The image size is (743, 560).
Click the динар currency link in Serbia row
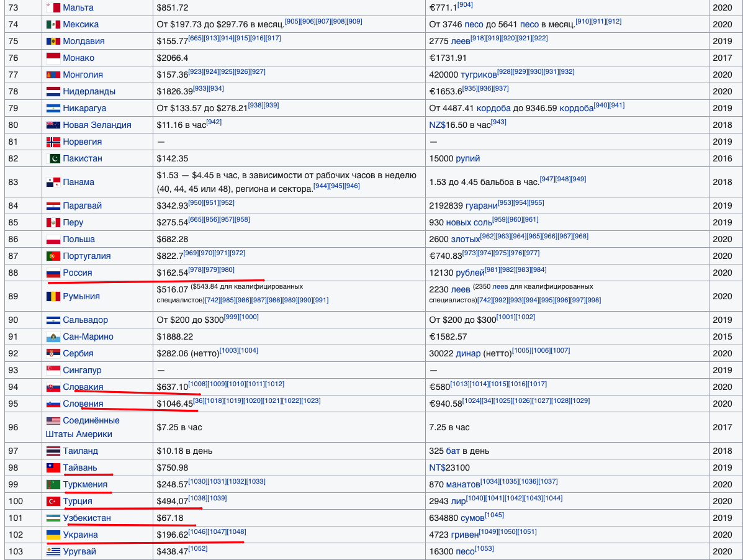coord(468,353)
